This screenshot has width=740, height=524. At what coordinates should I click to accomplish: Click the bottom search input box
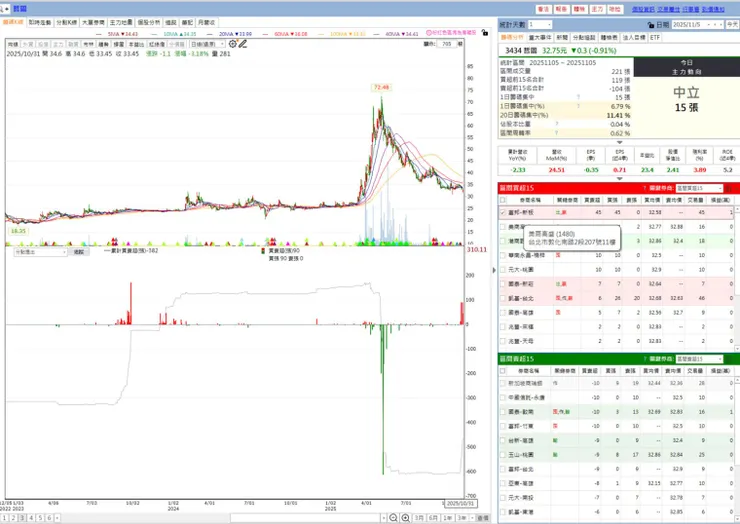[x=305, y=518]
